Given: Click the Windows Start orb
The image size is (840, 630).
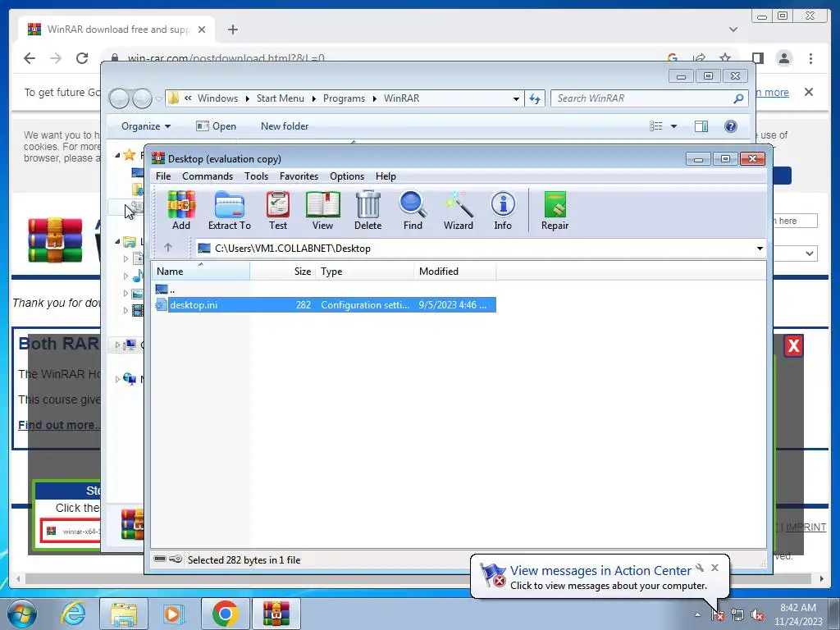Looking at the screenshot, I should click(x=22, y=614).
